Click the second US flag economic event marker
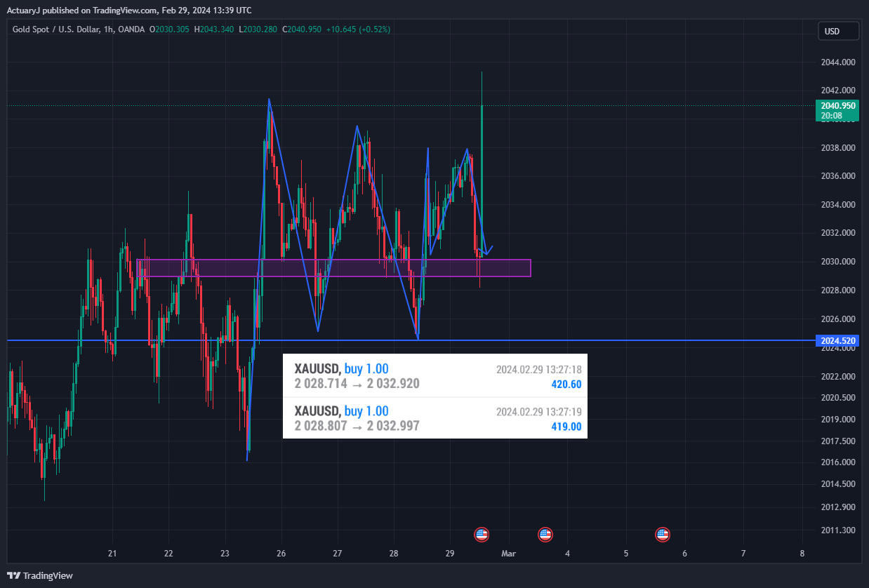 point(545,535)
